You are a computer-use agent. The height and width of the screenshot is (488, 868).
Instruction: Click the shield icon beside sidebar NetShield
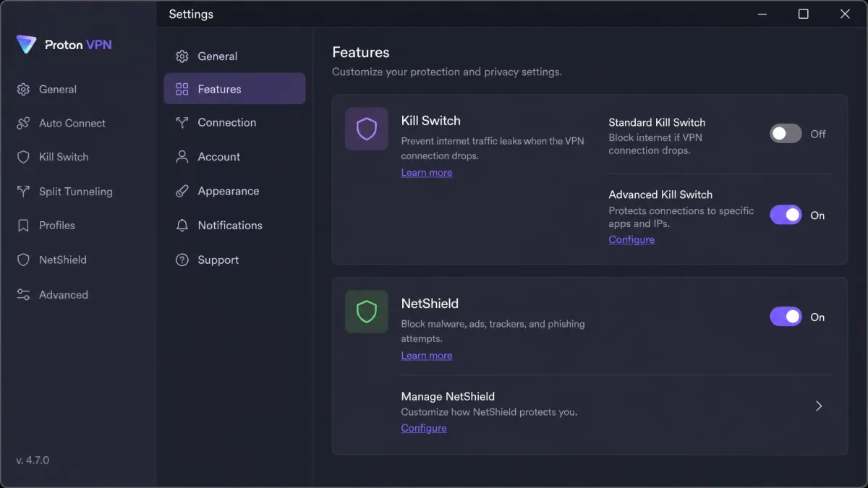(23, 260)
